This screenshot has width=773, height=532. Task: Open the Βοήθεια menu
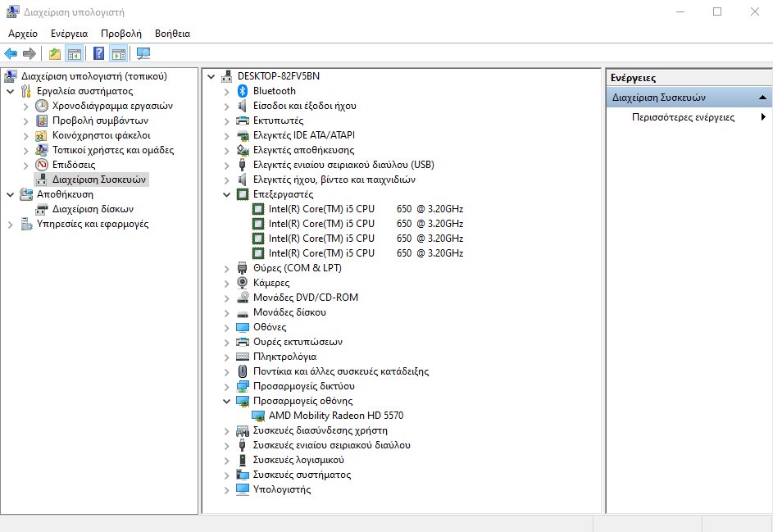pos(172,33)
